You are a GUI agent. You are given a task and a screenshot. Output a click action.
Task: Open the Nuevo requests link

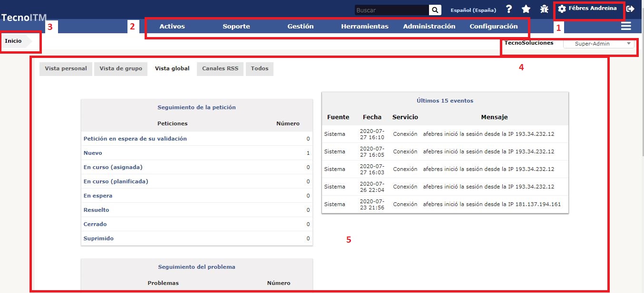[x=93, y=153]
